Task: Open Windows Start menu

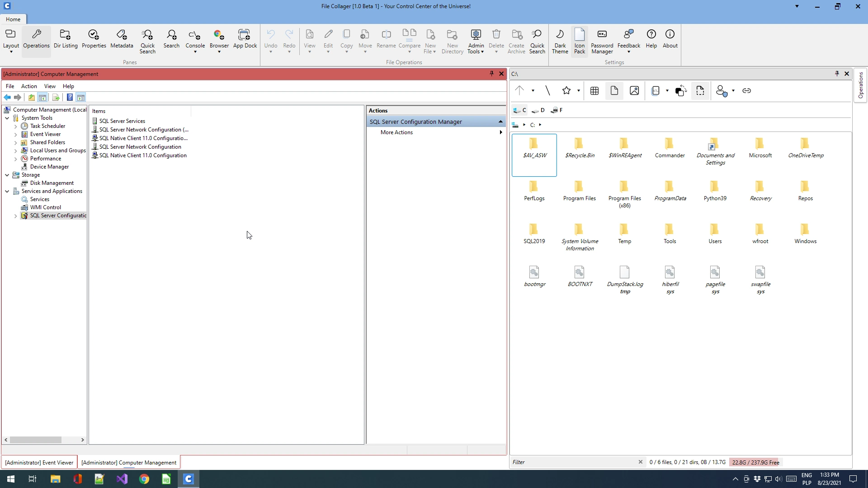Action: pyautogui.click(x=11, y=479)
